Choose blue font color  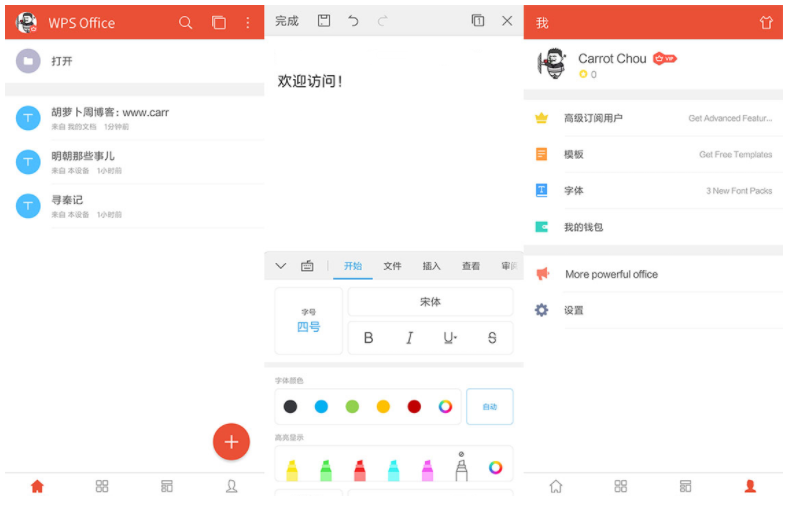pos(321,407)
